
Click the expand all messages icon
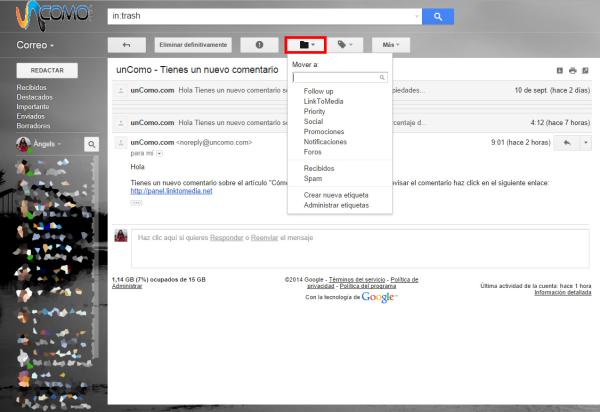click(559, 70)
